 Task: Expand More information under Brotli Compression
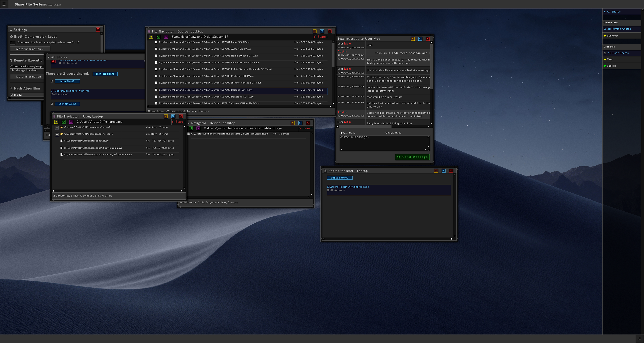30,49
